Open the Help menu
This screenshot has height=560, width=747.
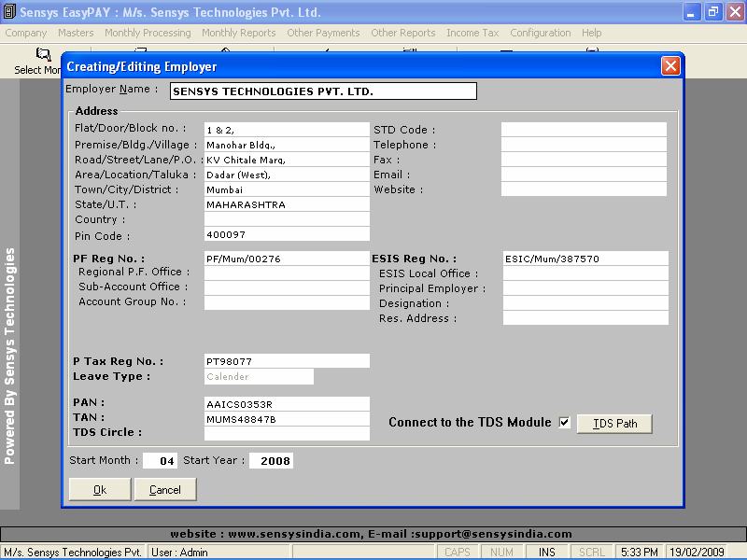coord(591,33)
